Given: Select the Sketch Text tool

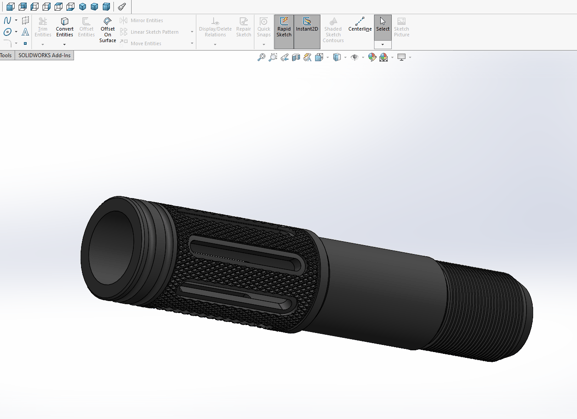Looking at the screenshot, I should point(25,32).
